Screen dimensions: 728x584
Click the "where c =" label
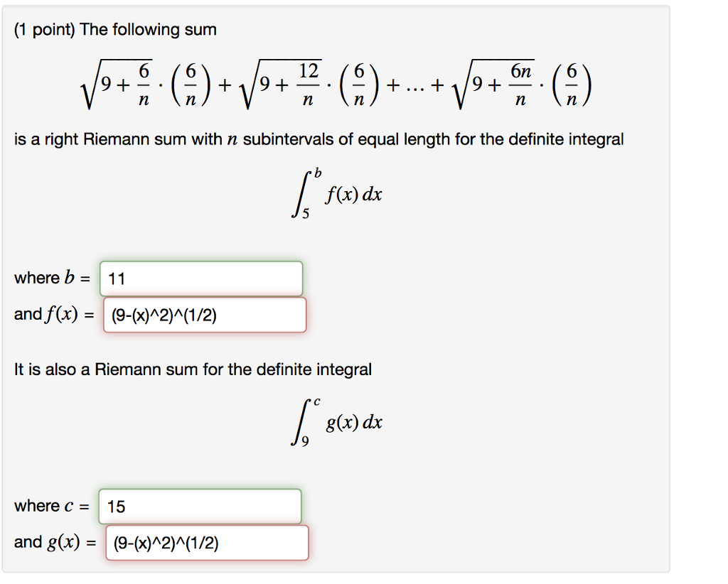pyautogui.click(x=52, y=507)
